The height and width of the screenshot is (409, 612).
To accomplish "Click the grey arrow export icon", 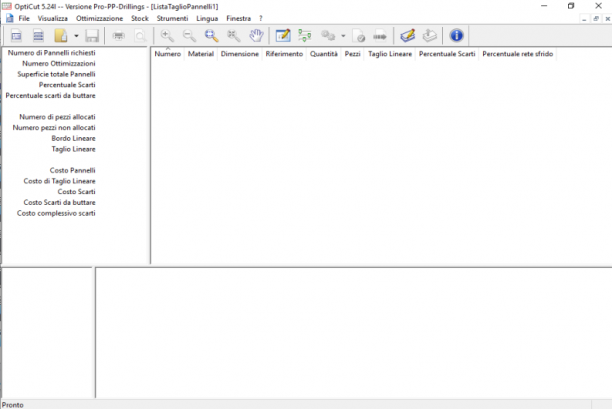I will pos(380,36).
